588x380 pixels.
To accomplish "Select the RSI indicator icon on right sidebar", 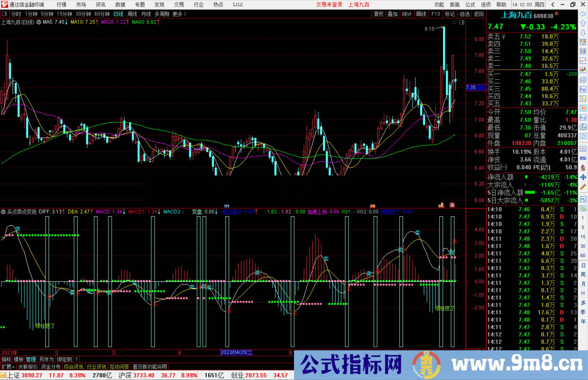I will click(583, 158).
